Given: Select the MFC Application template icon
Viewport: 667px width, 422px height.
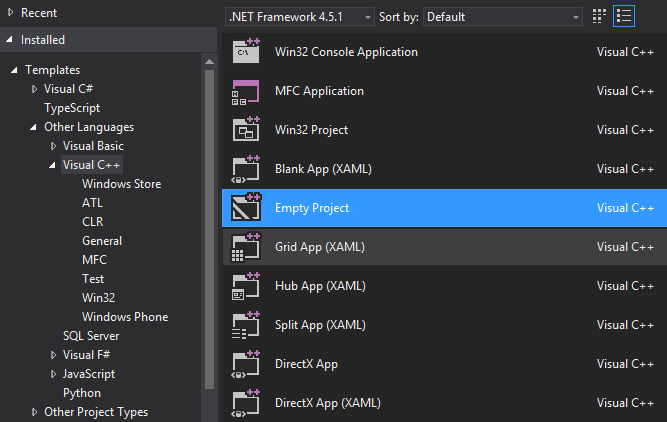Looking at the screenshot, I should click(246, 91).
